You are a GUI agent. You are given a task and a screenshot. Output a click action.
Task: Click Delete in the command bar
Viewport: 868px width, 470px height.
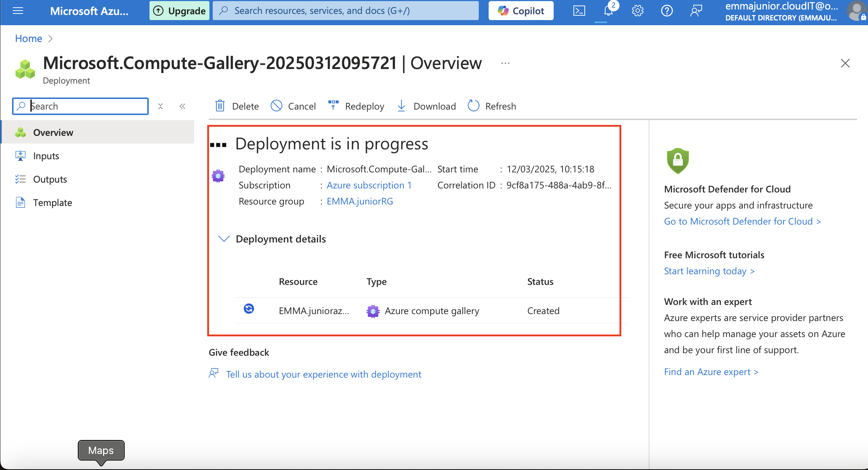[x=237, y=106]
